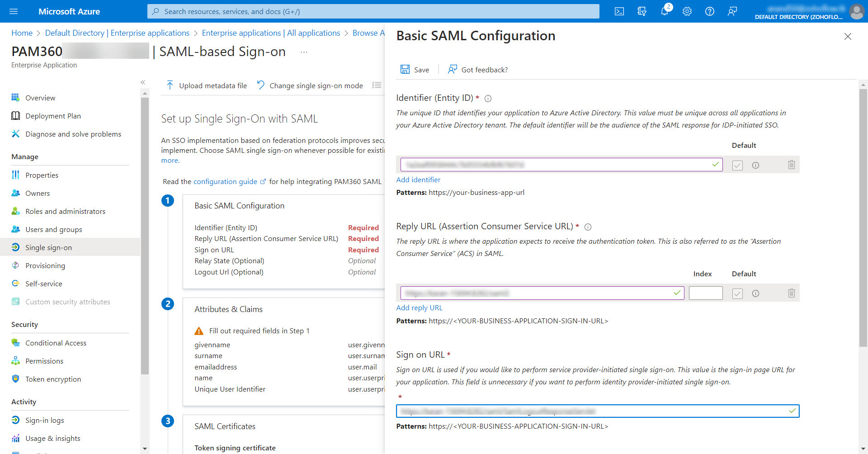View the Identifier info tooltip icon
This screenshot has height=454, width=868.
[488, 98]
